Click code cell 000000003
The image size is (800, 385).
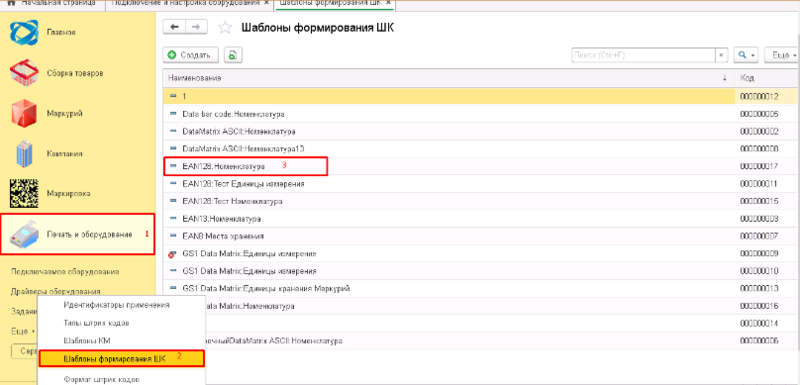(759, 219)
